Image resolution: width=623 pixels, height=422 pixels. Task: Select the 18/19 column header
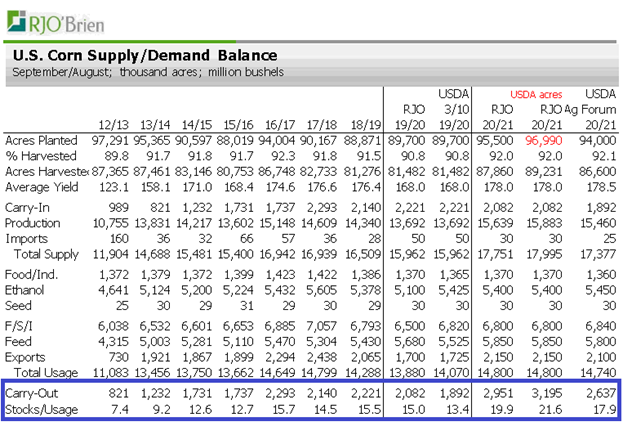pos(365,123)
